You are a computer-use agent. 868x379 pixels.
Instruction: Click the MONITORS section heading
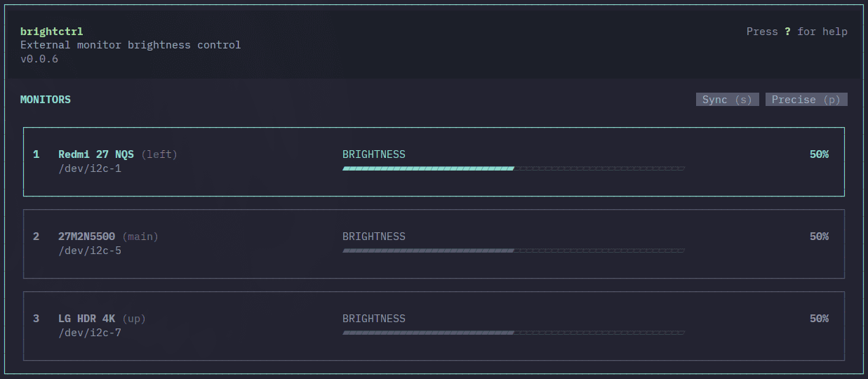coord(46,100)
